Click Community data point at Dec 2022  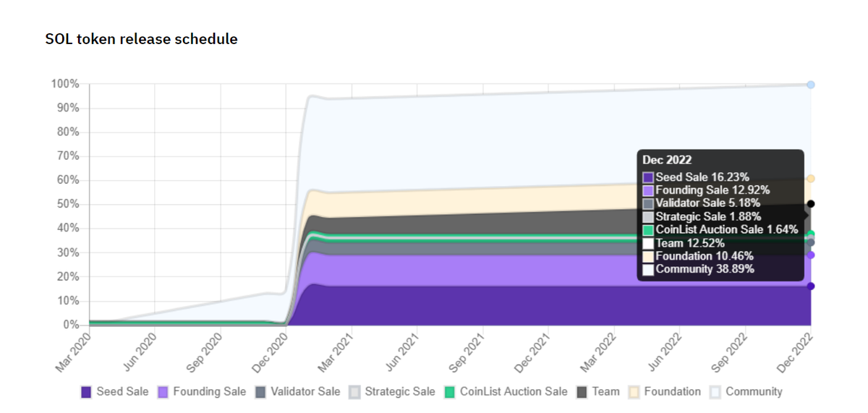pyautogui.click(x=811, y=85)
